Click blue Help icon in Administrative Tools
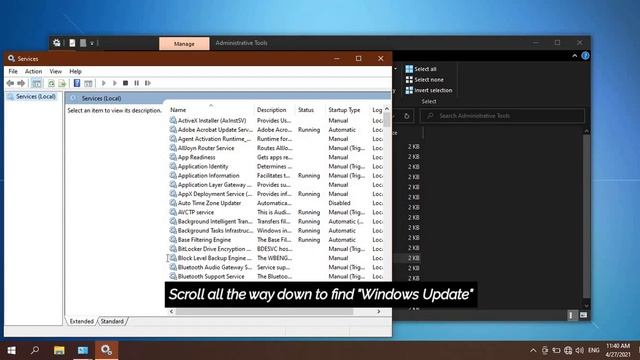This screenshot has height=360, width=640. pyautogui.click(x=585, y=56)
